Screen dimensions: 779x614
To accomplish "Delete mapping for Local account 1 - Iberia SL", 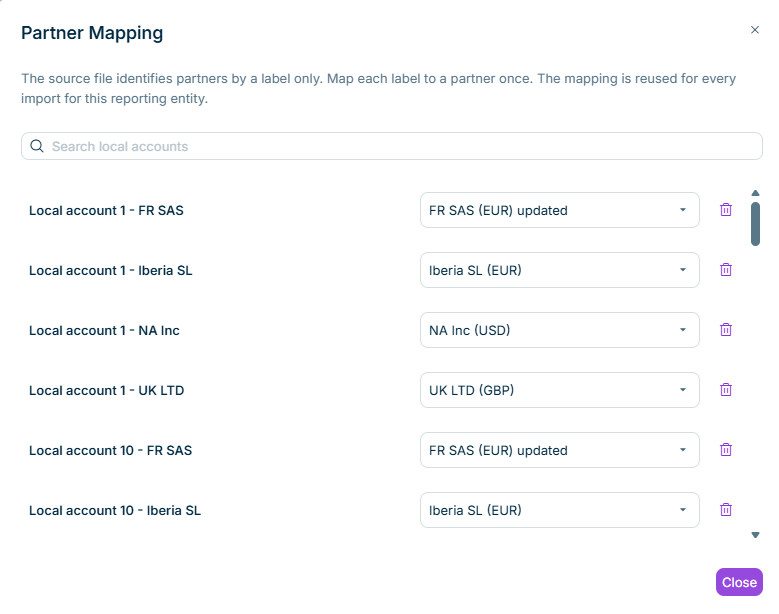I will click(726, 270).
